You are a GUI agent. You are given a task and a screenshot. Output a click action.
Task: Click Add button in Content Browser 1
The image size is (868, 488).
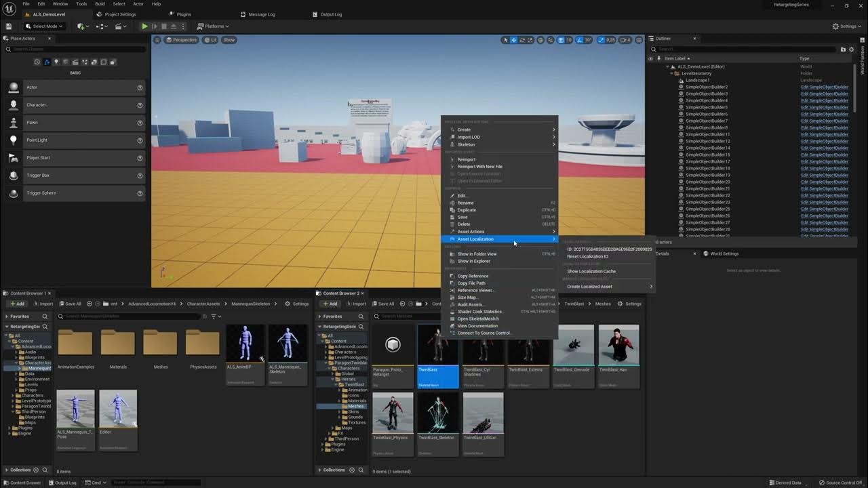coord(16,304)
